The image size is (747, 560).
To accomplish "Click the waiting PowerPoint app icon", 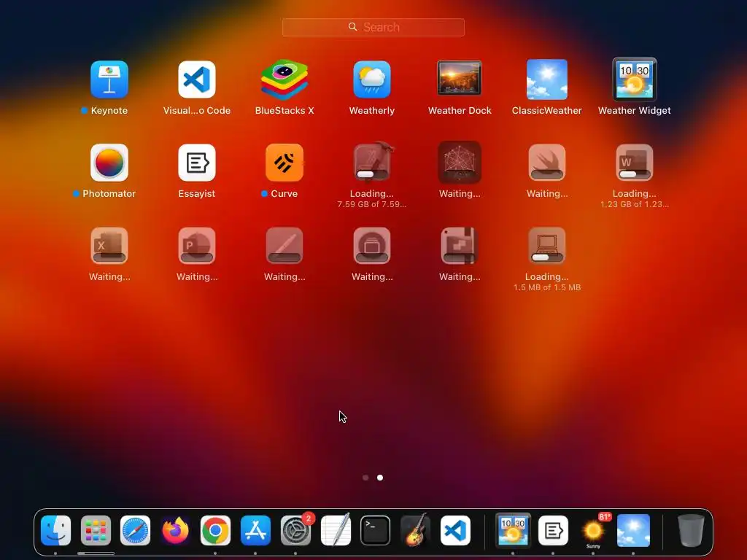I will tap(197, 246).
